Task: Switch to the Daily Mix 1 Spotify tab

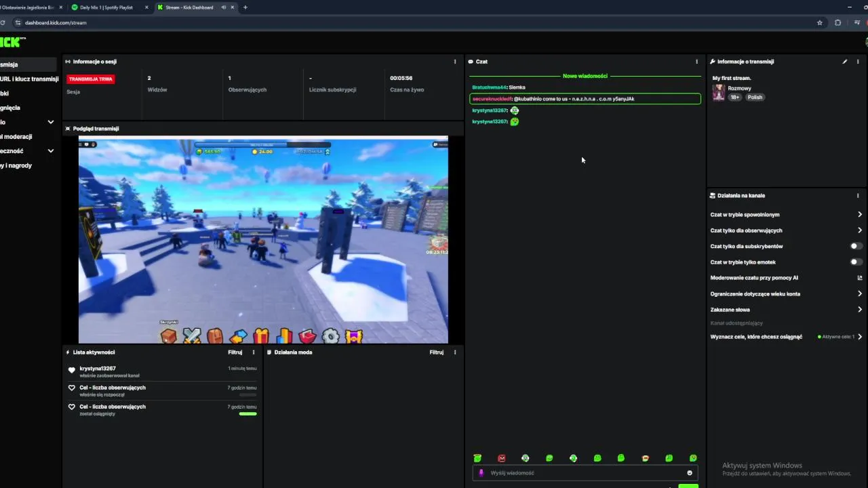Action: pyautogui.click(x=108, y=7)
